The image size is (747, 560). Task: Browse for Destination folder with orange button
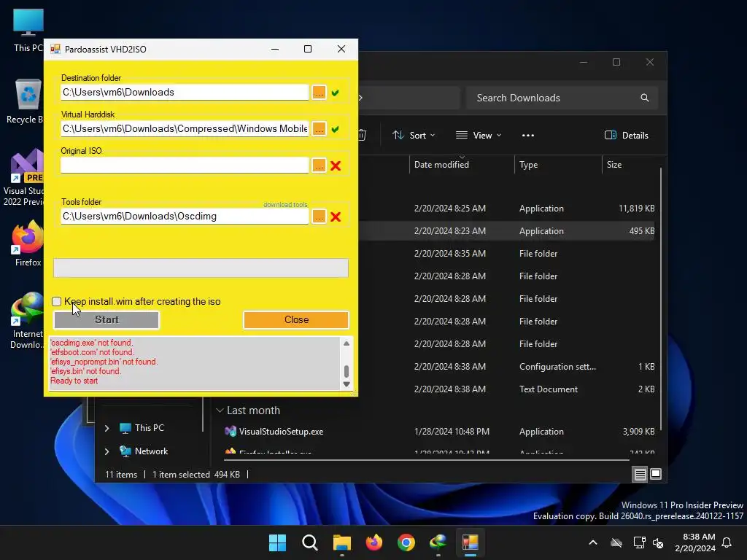pos(319,93)
